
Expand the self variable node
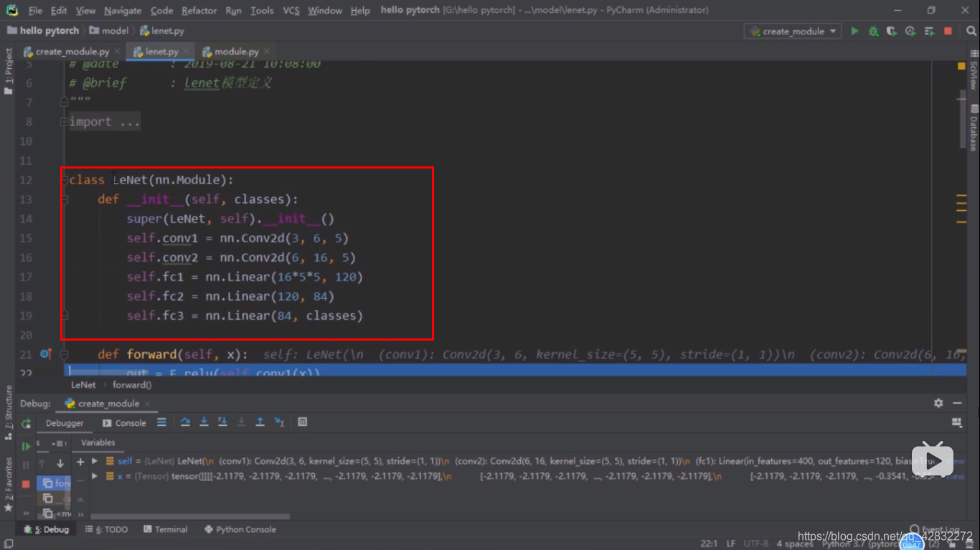point(95,461)
